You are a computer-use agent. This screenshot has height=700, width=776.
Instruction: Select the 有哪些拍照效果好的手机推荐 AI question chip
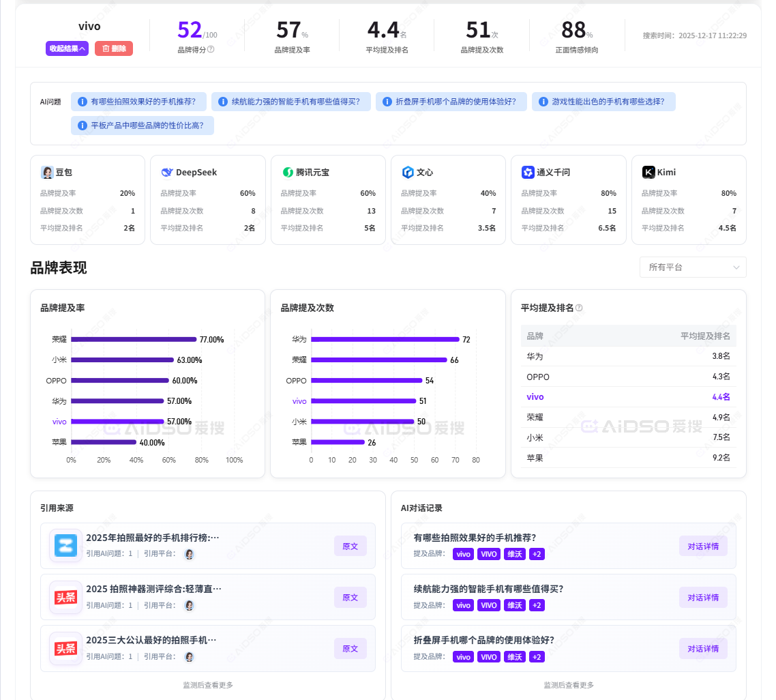[139, 102]
